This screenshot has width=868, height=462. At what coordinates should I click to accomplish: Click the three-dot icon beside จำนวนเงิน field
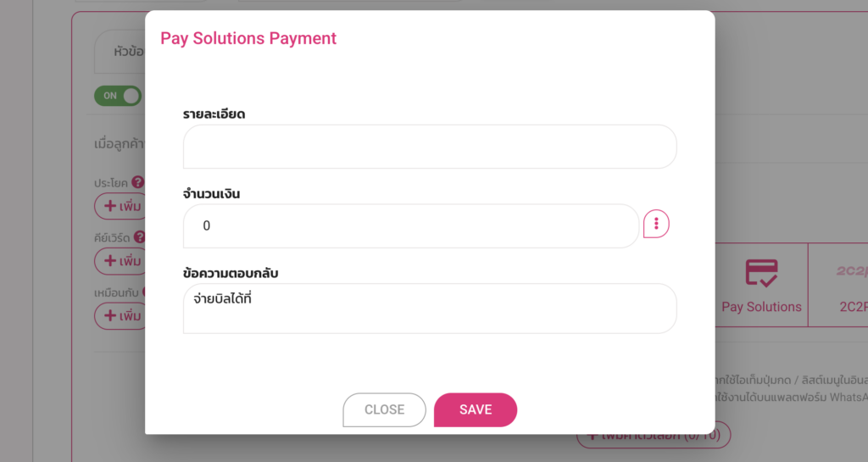coord(656,225)
